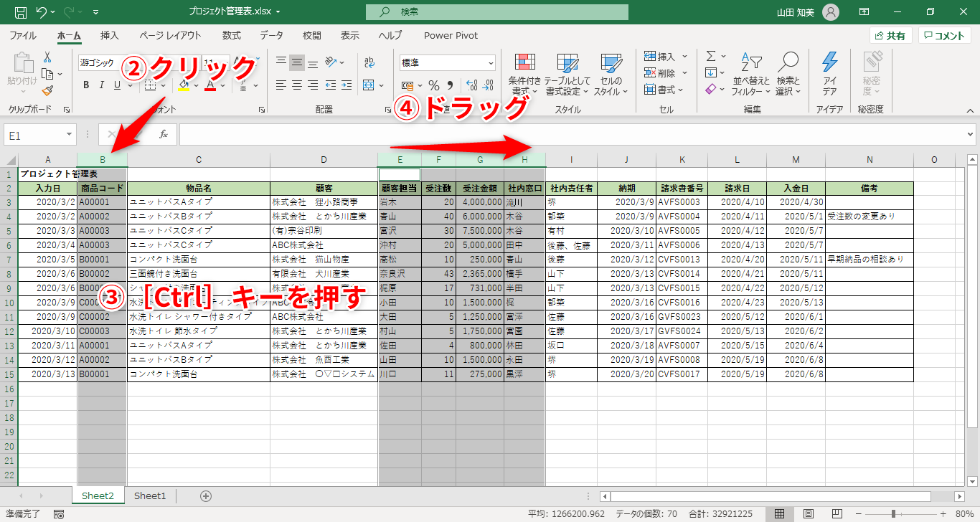980x522 pixels.
Task: Toggle center horizontal alignment
Action: (x=297, y=85)
